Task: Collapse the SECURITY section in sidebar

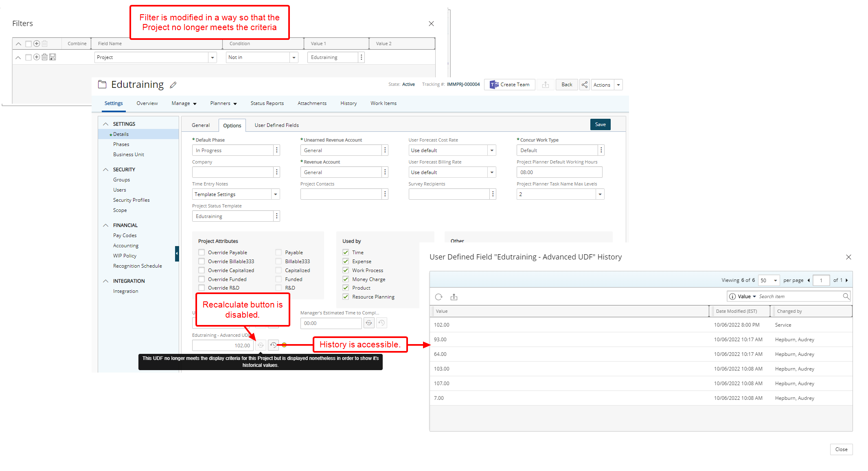Action: click(106, 169)
